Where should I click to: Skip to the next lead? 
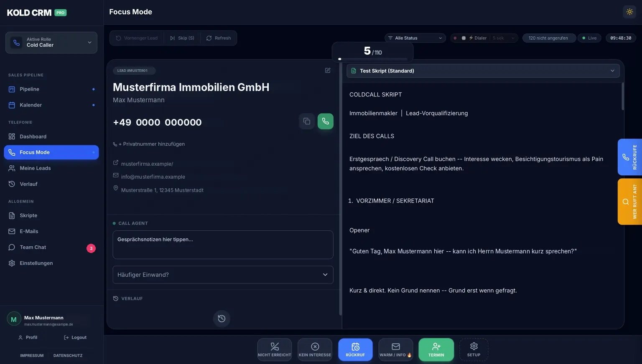(182, 38)
